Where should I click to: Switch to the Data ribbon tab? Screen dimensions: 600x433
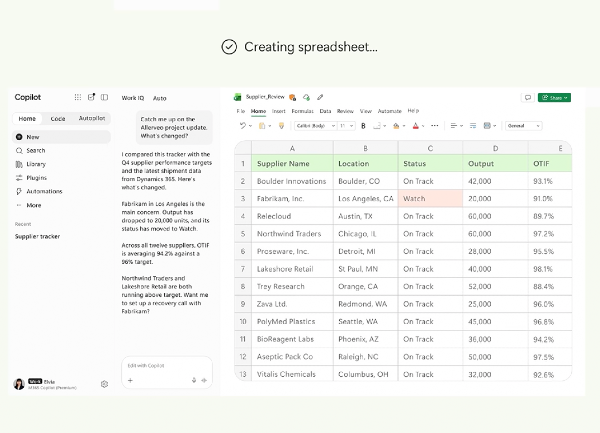tap(325, 111)
